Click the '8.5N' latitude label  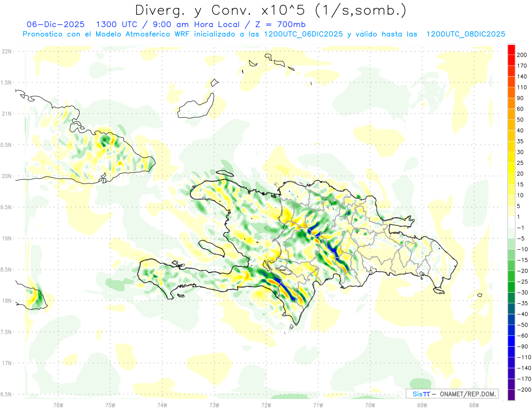pyautogui.click(x=6, y=270)
